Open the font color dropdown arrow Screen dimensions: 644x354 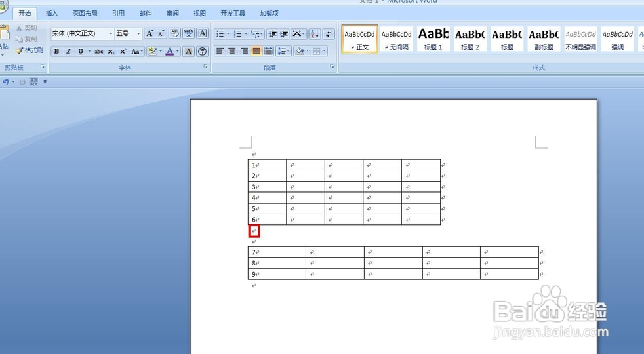(178, 51)
